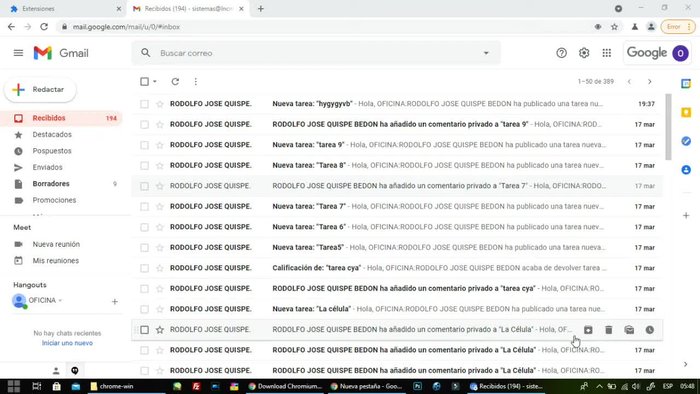The height and width of the screenshot is (394, 700).
Task: Start a Nueva reunión in Meet
Action: (x=56, y=245)
